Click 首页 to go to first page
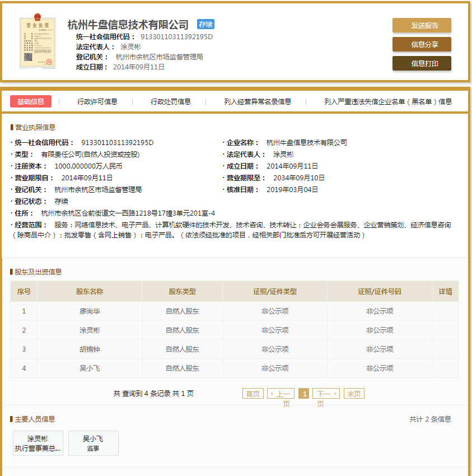472x476 pixels. click(x=253, y=393)
